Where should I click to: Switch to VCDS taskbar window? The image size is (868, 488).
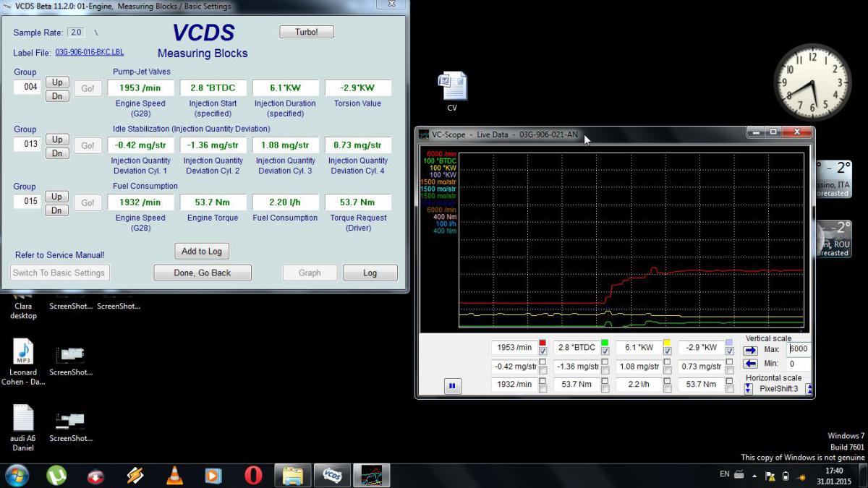[332, 475]
